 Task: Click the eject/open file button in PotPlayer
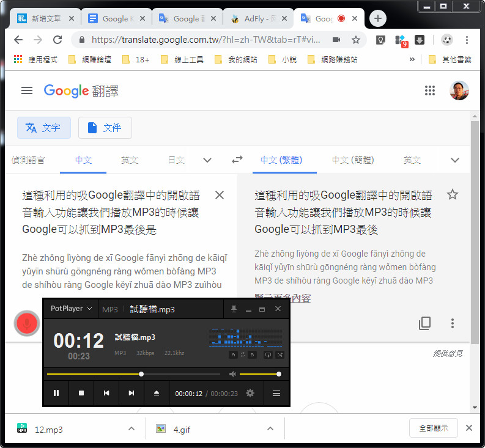157,393
